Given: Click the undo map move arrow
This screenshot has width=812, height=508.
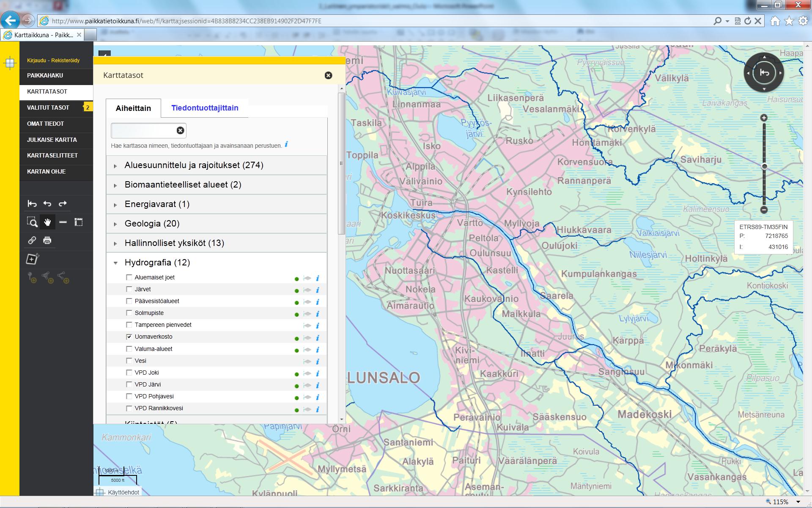Looking at the screenshot, I should tap(47, 204).
